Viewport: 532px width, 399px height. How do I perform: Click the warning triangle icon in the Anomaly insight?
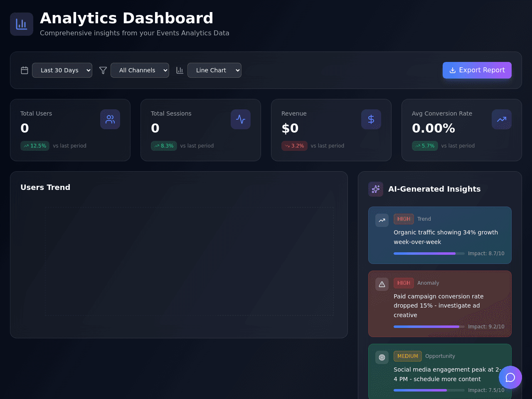[382, 284]
